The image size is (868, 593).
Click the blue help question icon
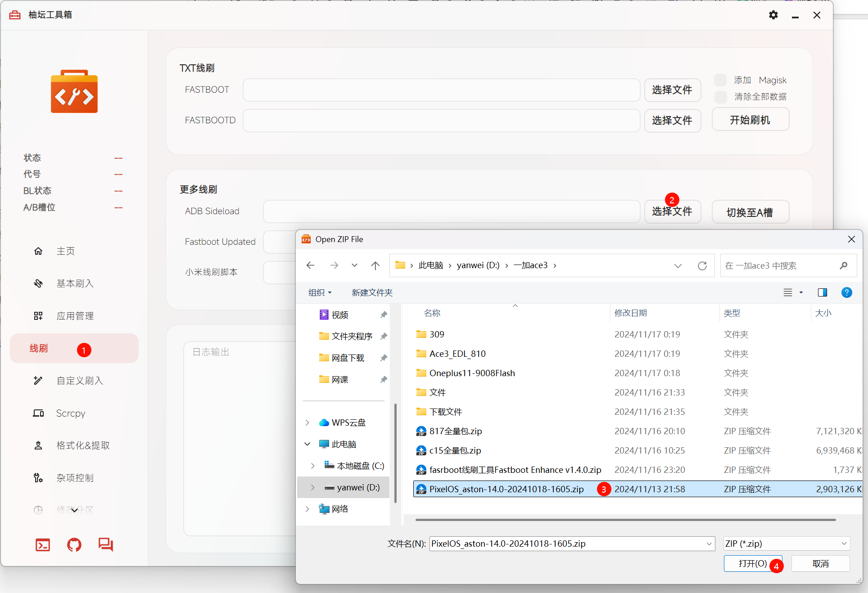(x=846, y=292)
